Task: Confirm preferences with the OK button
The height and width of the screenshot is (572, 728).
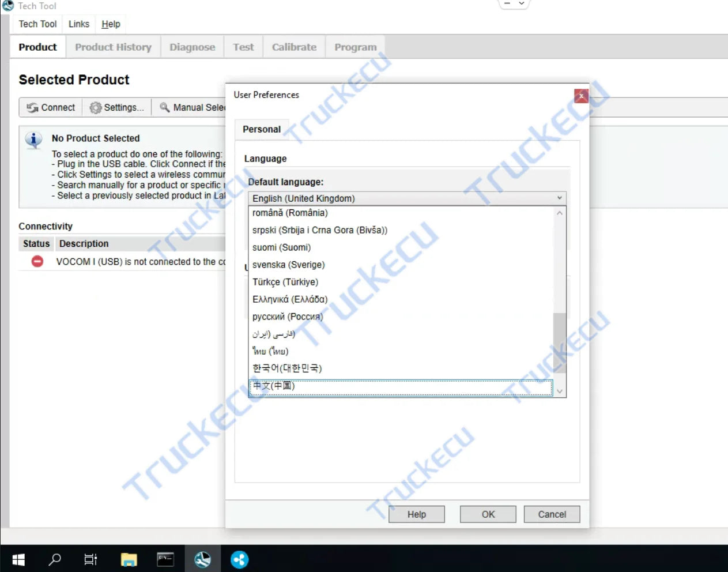Action: tap(487, 514)
